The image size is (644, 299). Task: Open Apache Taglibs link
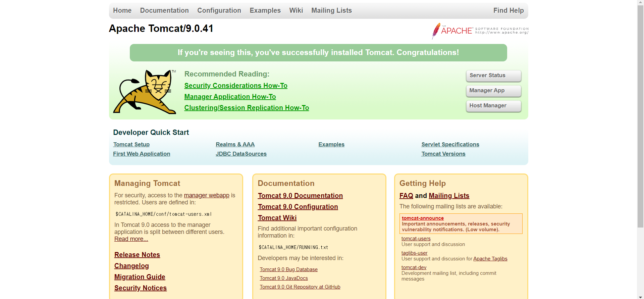click(490, 259)
